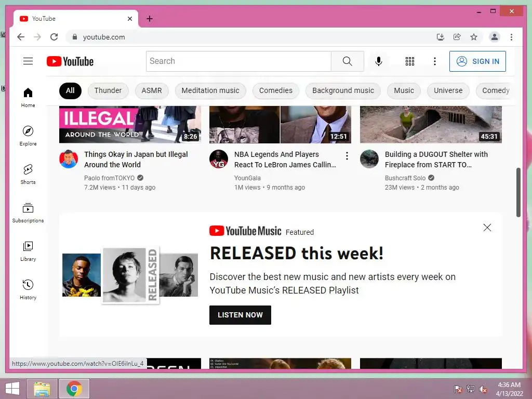Viewport: 532px width, 399px height.
Task: Click install app icon in address bar
Action: tap(441, 37)
